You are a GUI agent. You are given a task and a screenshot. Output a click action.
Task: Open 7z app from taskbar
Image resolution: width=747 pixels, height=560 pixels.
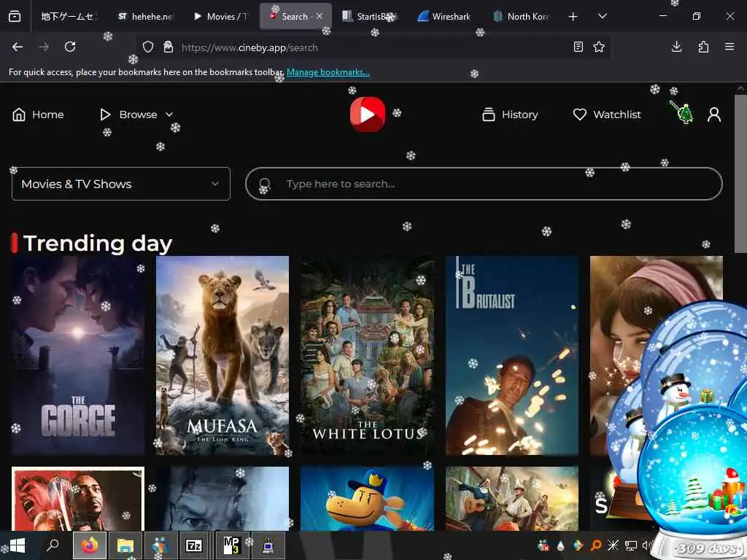pyautogui.click(x=194, y=545)
